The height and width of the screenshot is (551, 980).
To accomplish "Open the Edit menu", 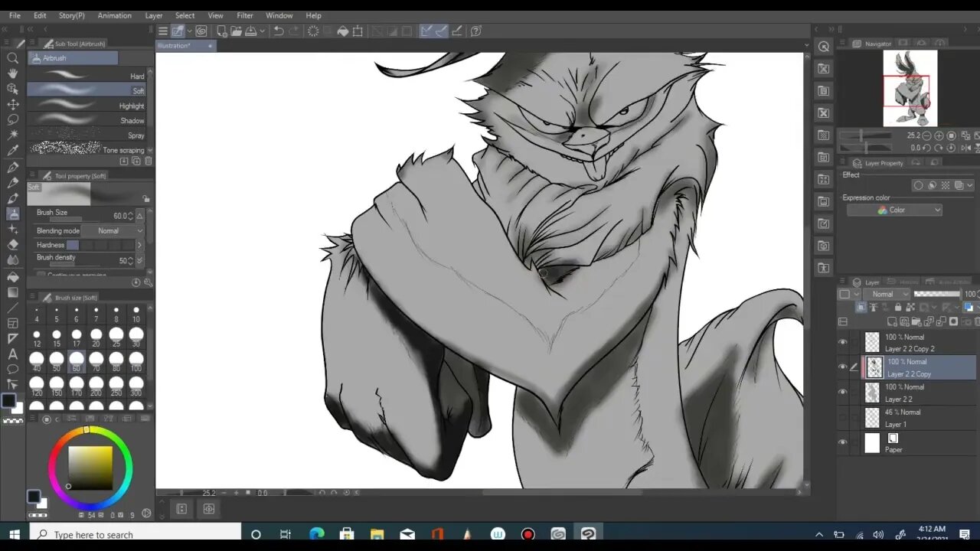I will [x=40, y=15].
